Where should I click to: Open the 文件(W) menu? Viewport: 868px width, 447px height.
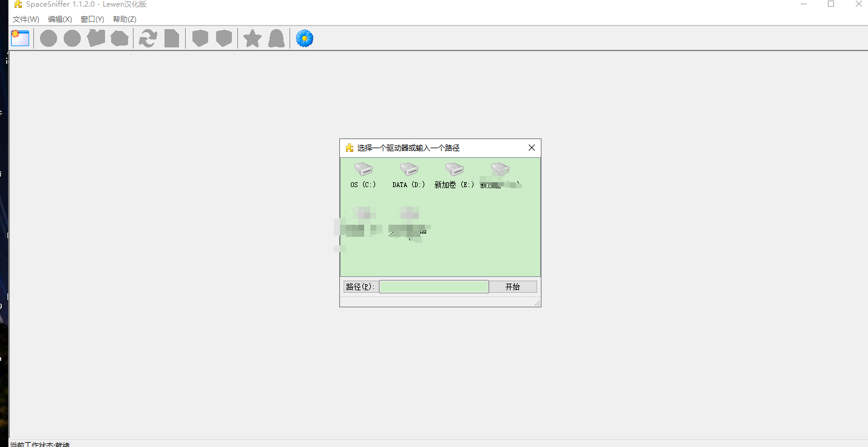[26, 19]
